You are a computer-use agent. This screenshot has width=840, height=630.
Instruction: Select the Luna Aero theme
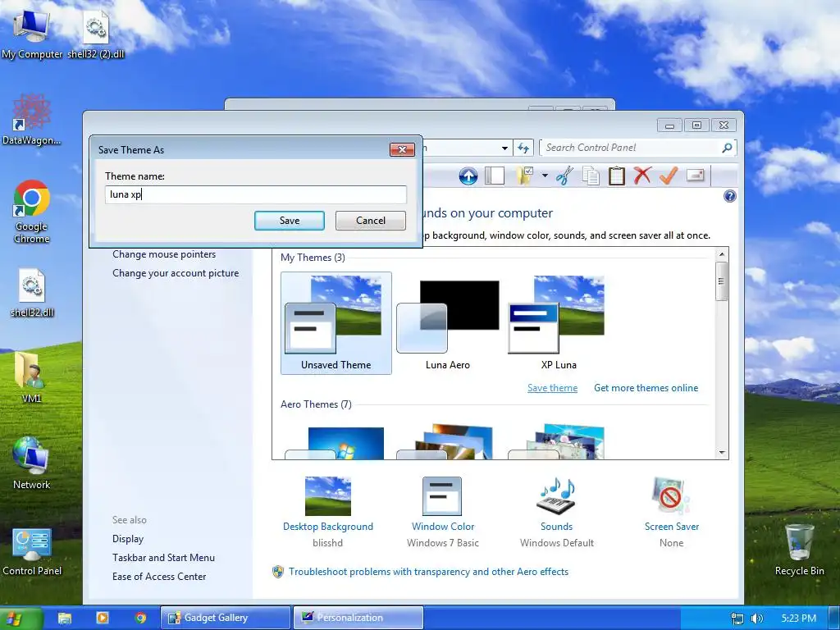click(x=447, y=323)
